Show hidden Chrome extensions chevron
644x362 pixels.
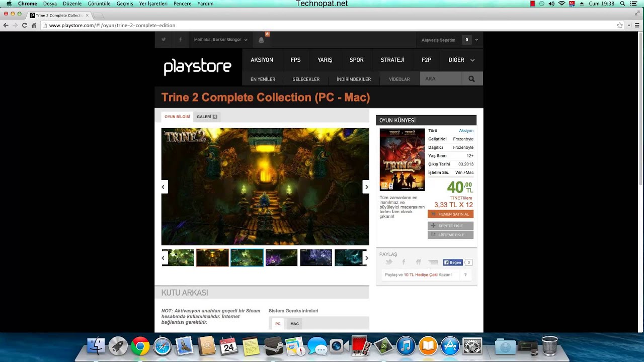(629, 25)
